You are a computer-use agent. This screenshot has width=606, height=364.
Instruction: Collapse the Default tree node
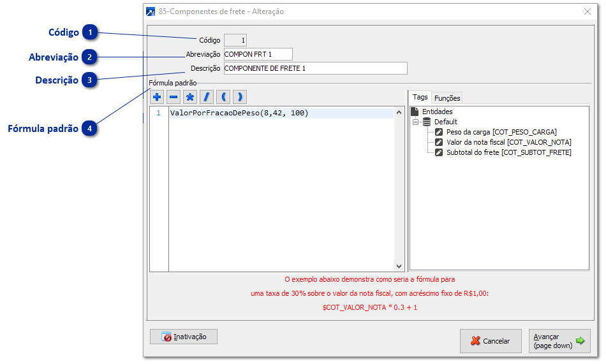[x=415, y=122]
